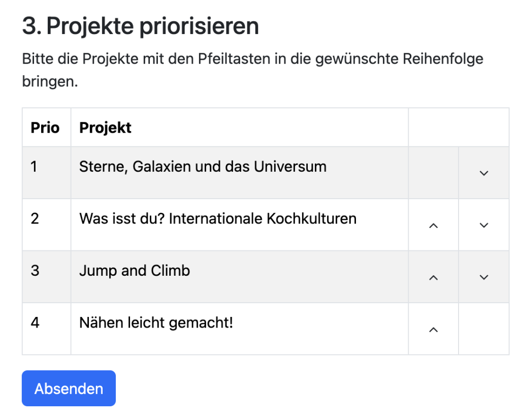The image size is (520, 420).
Task: Move 'Jump and Climb' up one position
Action: (433, 277)
